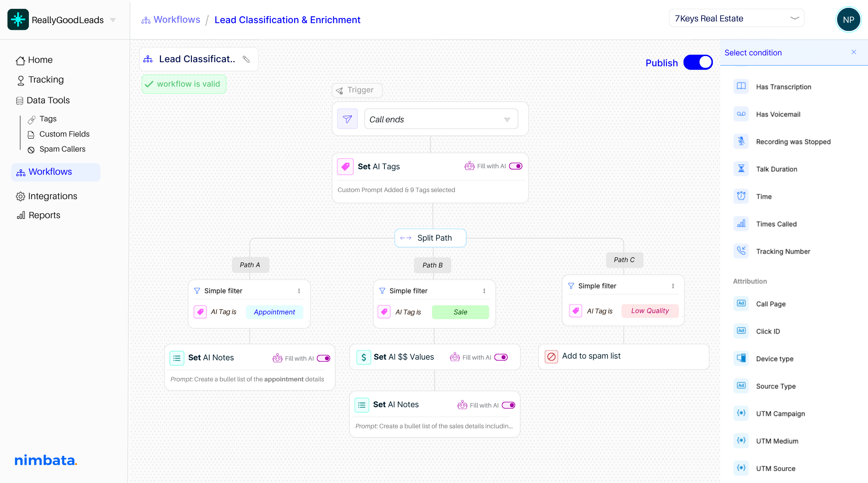Click the list icon on Path B Set AI Notes
Screen dimensions: 868x483
(362, 405)
